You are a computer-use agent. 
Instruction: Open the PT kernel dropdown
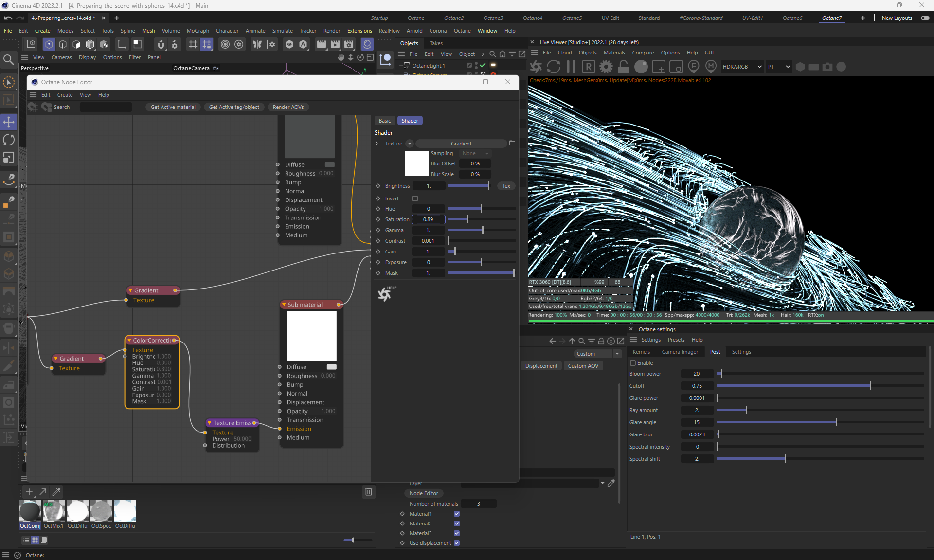pos(779,67)
